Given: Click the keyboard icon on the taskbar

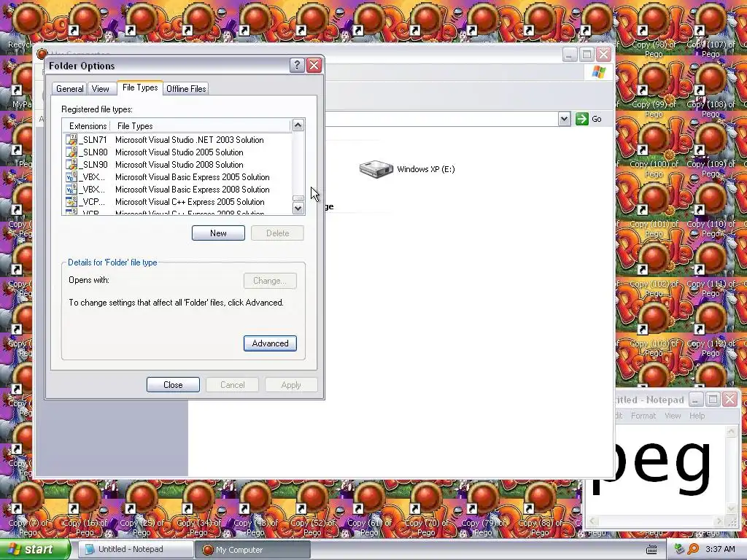Looking at the screenshot, I should 651,550.
